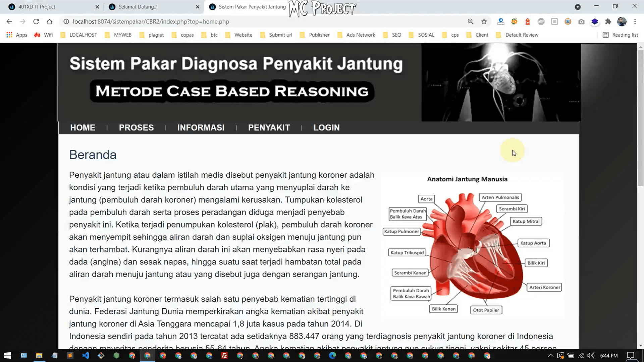Open the Wifi bookmark

click(x=44, y=35)
